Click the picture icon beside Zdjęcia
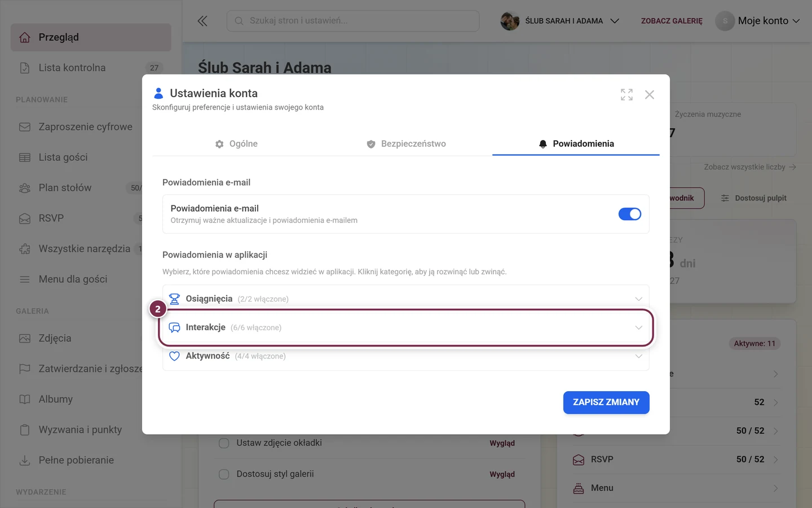This screenshot has width=812, height=508. coord(25,339)
